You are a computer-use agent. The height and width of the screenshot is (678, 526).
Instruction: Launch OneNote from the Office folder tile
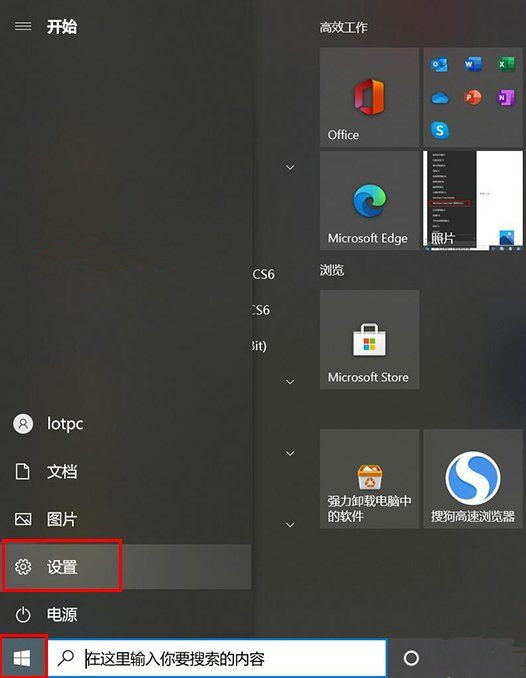(x=506, y=98)
